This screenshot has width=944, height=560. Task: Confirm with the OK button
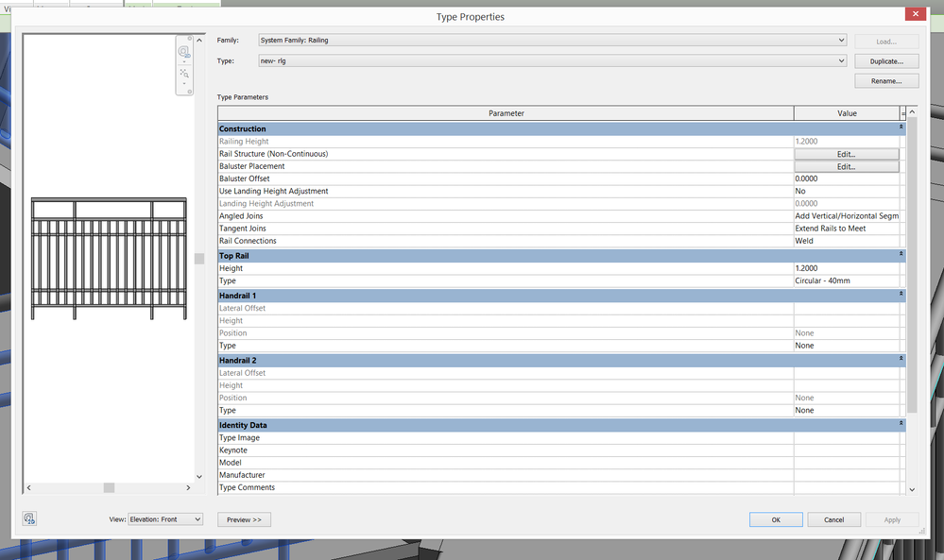776,519
